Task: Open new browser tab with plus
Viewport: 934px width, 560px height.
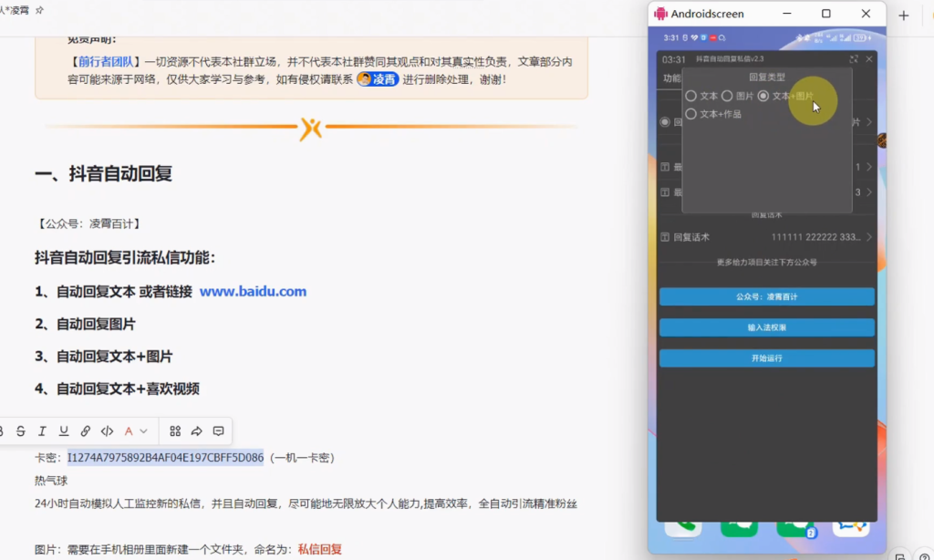Action: 904,16
